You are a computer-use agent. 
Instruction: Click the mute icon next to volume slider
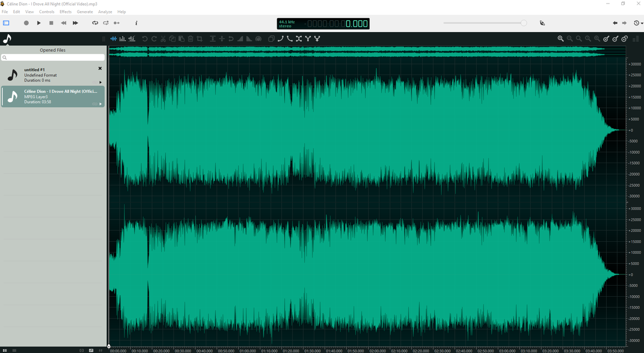[x=542, y=23]
